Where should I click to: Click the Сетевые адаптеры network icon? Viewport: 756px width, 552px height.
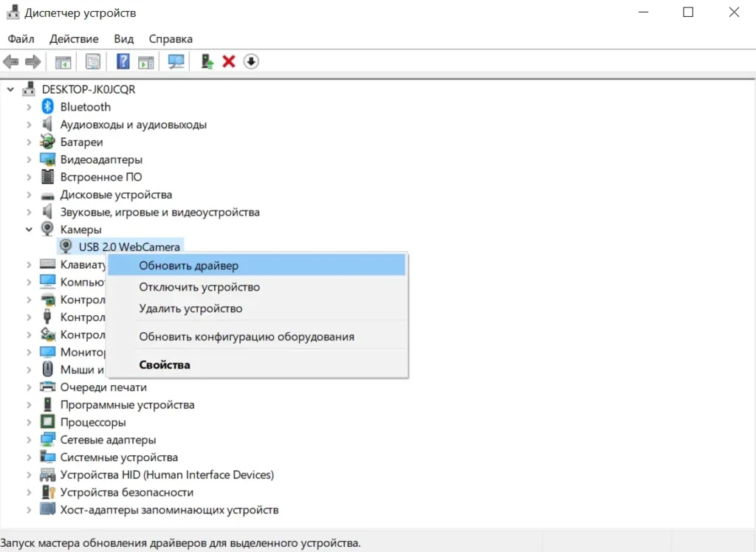pyautogui.click(x=47, y=440)
